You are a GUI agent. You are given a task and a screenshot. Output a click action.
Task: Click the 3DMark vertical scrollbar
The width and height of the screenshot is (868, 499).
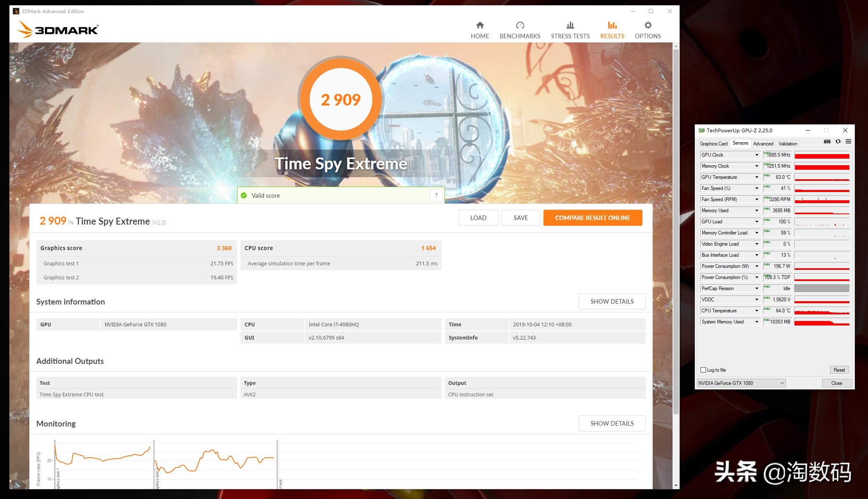coord(675,231)
